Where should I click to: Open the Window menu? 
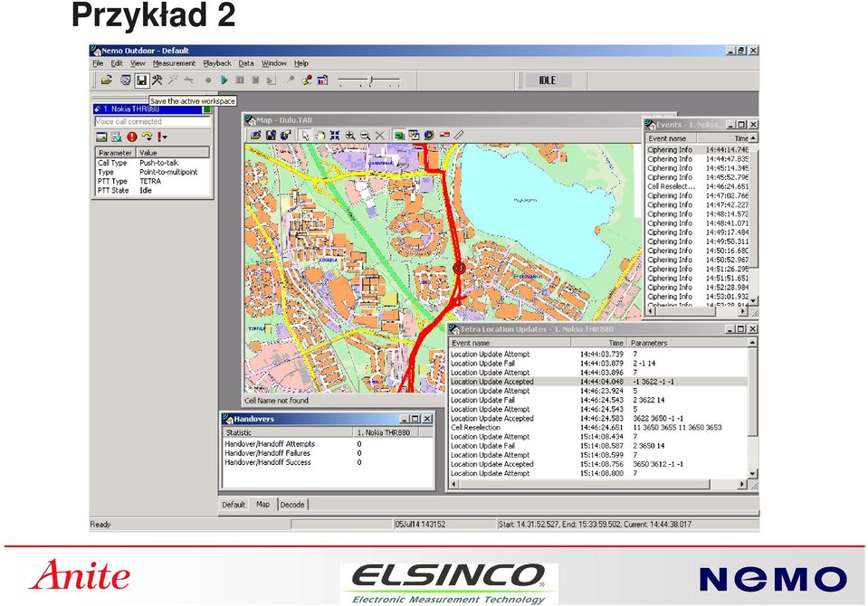pyautogui.click(x=274, y=63)
